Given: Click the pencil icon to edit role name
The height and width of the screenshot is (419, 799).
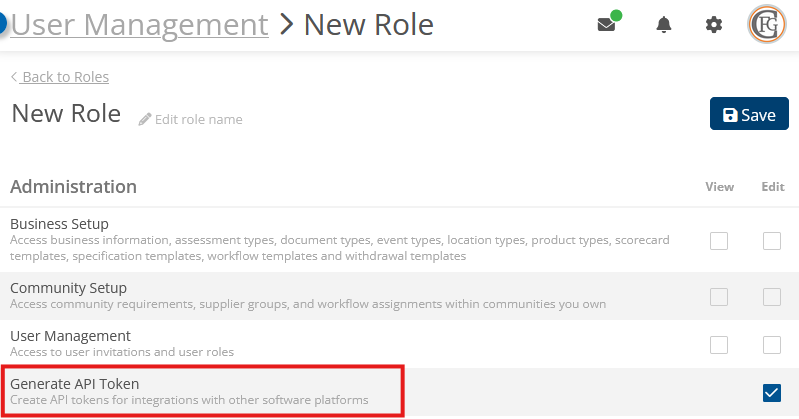Looking at the screenshot, I should coord(145,119).
